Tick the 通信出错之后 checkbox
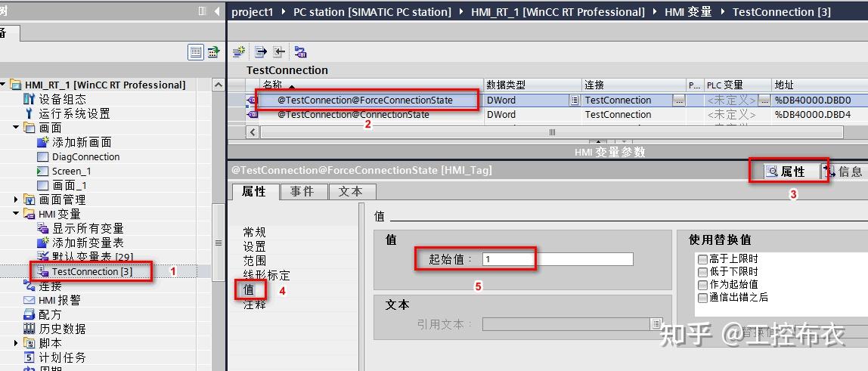 (702, 298)
